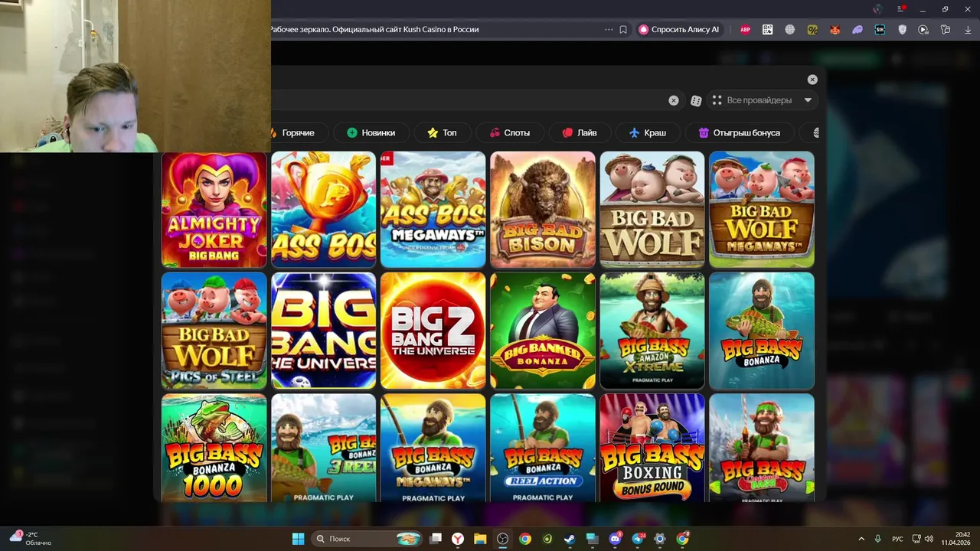The image size is (980, 551).
Task: Open Discord from the taskbar
Action: tap(615, 539)
